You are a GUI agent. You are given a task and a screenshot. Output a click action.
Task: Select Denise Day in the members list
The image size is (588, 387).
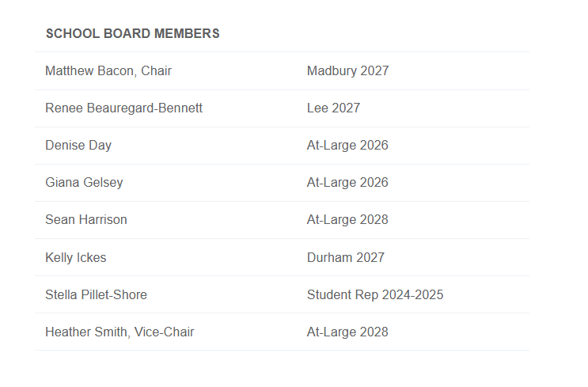tap(78, 146)
